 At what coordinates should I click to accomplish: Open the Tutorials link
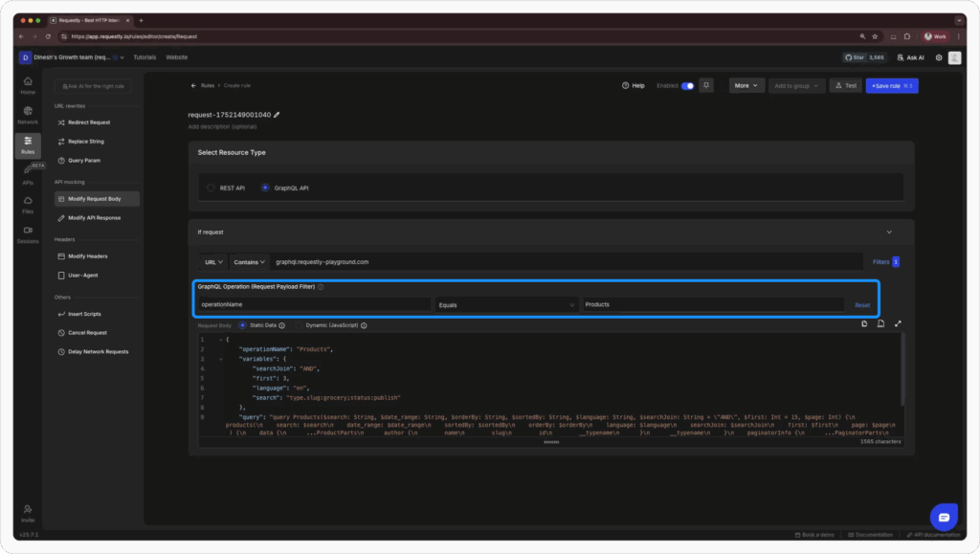[x=145, y=57]
